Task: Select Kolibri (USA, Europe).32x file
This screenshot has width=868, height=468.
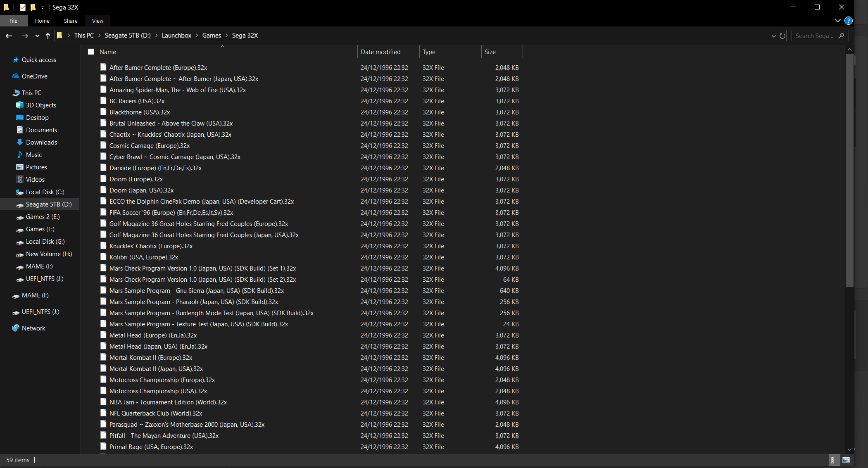Action: [x=144, y=257]
